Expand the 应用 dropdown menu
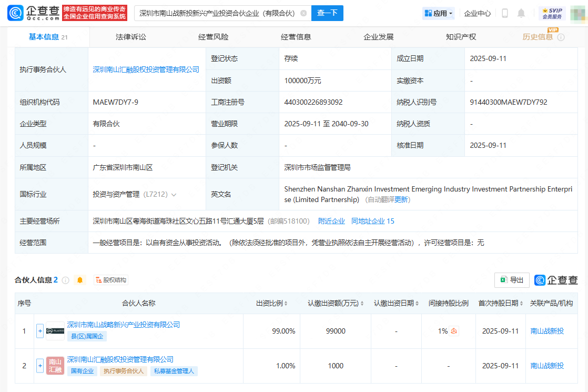Image resolution: width=588 pixels, height=392 pixels. click(439, 13)
